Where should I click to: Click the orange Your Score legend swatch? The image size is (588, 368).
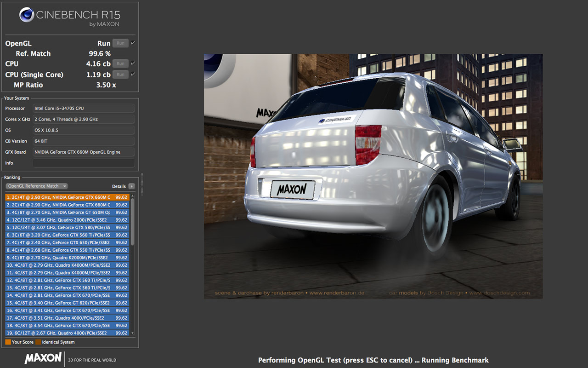tap(8, 342)
